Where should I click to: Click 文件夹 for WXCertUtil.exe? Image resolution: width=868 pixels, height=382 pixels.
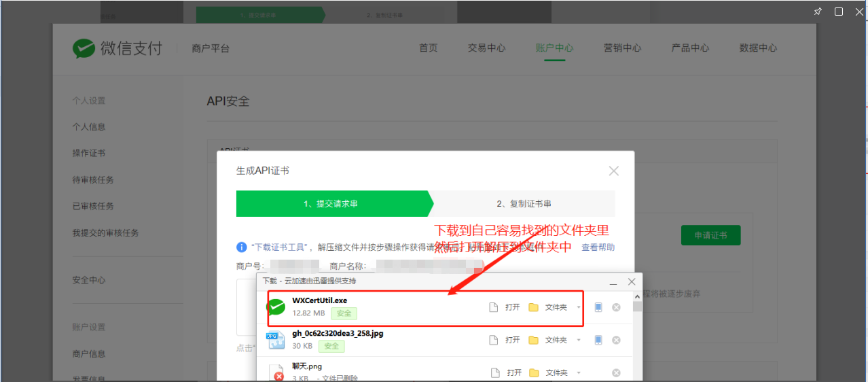click(556, 307)
